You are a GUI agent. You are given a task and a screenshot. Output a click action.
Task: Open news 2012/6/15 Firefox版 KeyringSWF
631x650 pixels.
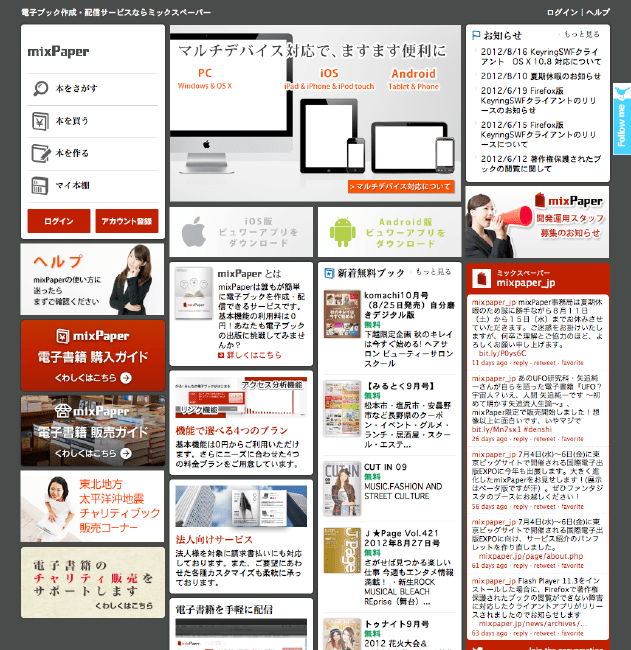click(x=539, y=135)
